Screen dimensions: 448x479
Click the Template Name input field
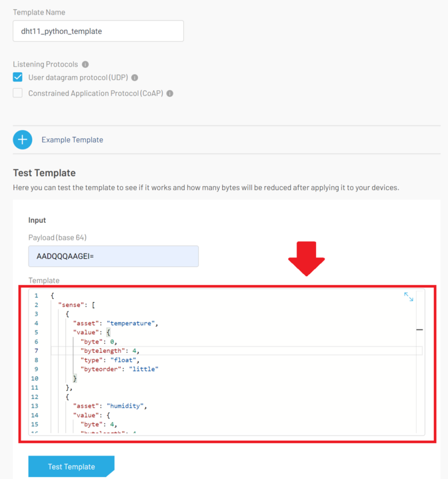click(98, 31)
